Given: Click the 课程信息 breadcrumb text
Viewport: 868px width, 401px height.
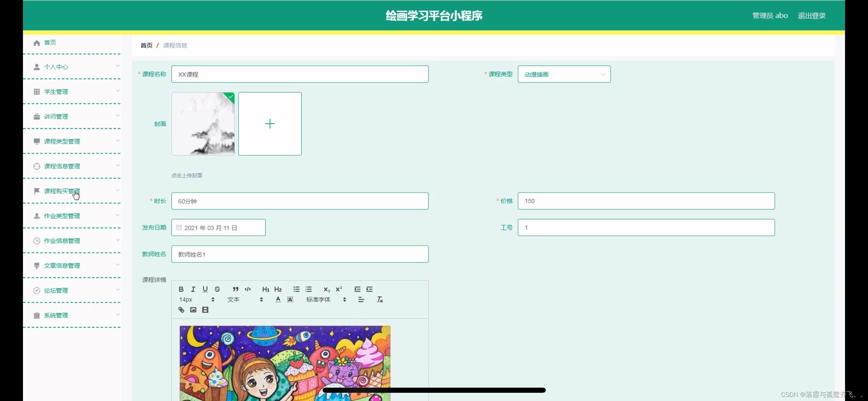Looking at the screenshot, I should pyautogui.click(x=175, y=45).
